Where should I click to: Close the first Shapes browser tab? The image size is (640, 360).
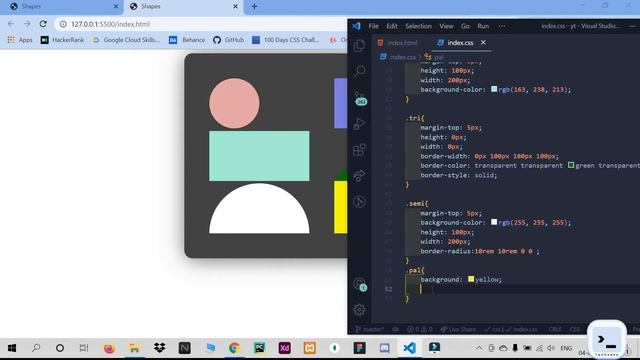(x=116, y=7)
